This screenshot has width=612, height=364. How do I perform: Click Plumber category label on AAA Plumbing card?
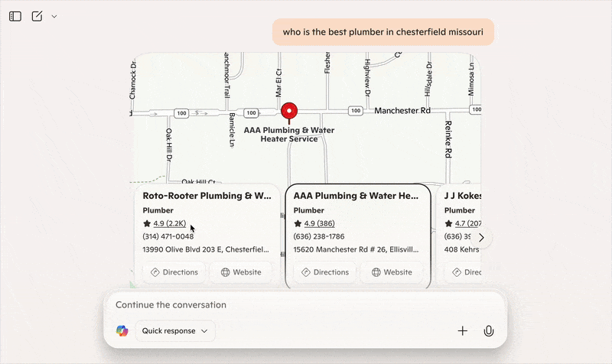309,210
